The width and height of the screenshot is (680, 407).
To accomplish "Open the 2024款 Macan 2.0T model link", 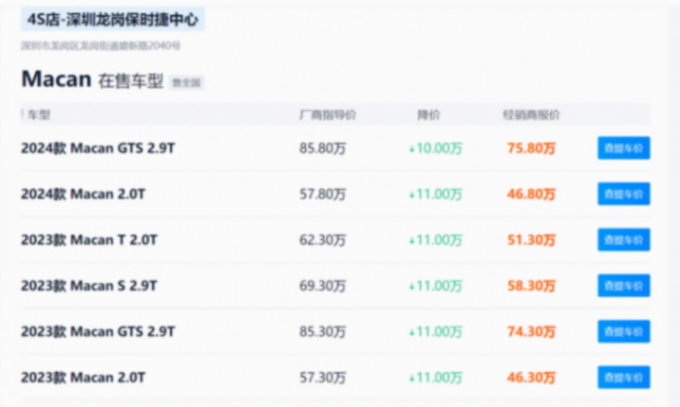I will coord(83,194).
